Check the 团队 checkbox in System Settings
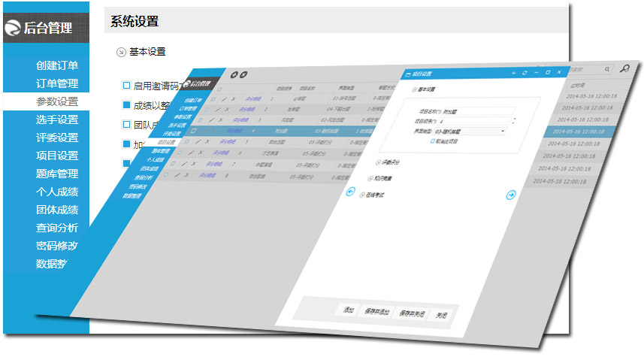The height and width of the screenshot is (357, 644). point(126,124)
